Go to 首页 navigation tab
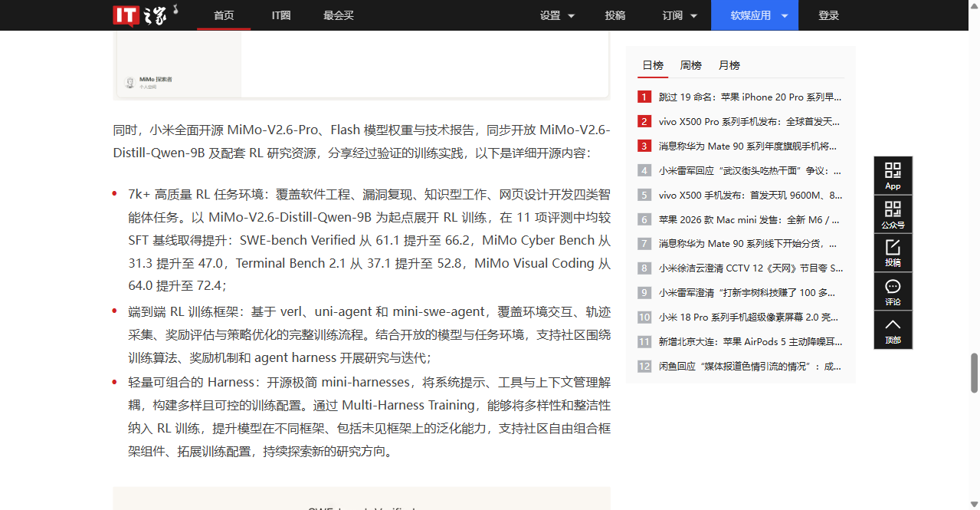The height and width of the screenshot is (510, 980). [224, 15]
